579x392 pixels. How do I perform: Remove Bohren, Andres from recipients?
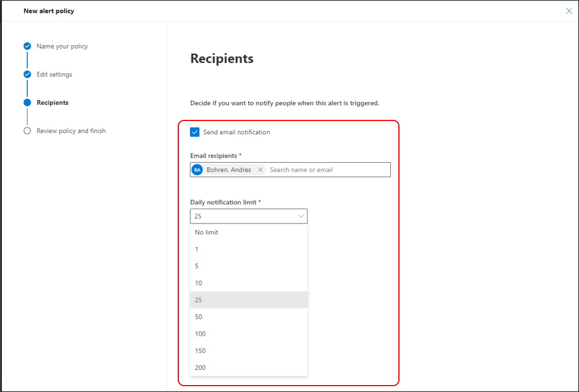coord(261,170)
